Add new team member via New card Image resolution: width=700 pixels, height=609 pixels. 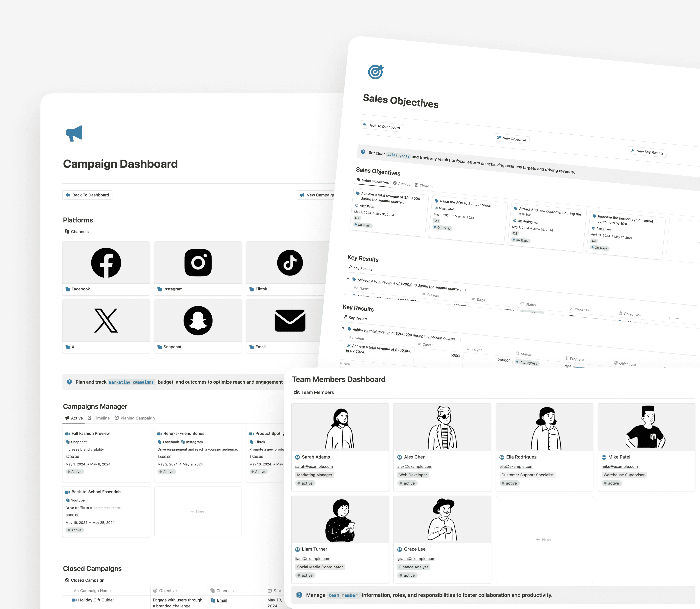(544, 539)
